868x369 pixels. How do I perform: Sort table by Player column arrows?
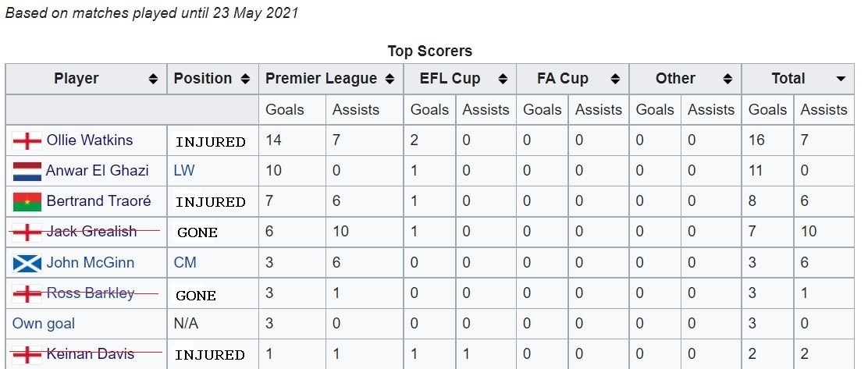[153, 79]
